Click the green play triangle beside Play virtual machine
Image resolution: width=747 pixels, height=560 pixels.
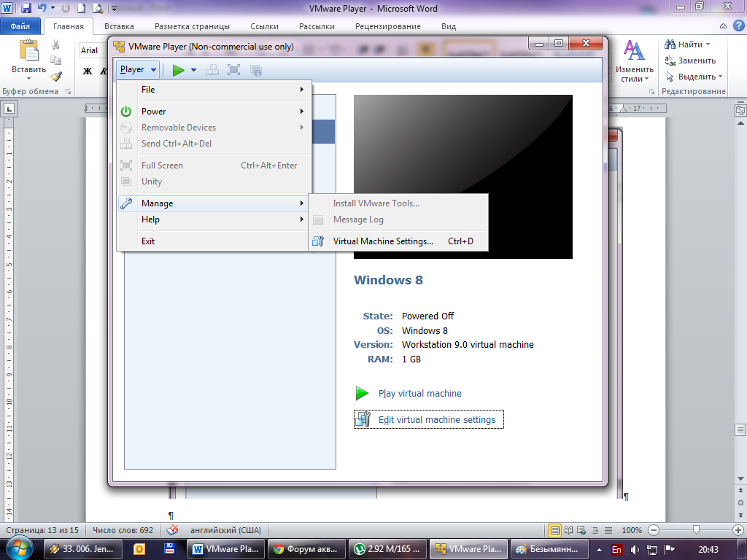[x=362, y=393]
